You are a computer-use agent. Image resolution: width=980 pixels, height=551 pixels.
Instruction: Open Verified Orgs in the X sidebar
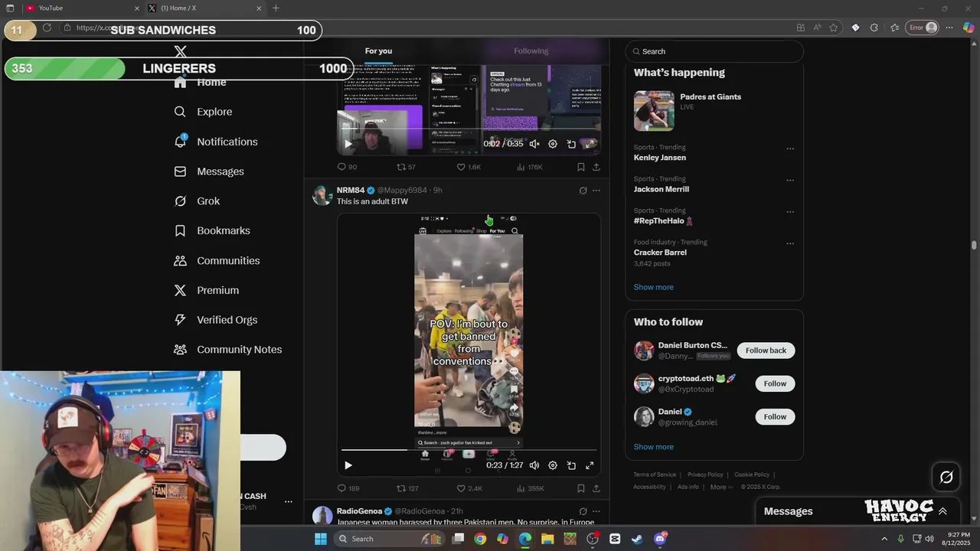pos(215,320)
